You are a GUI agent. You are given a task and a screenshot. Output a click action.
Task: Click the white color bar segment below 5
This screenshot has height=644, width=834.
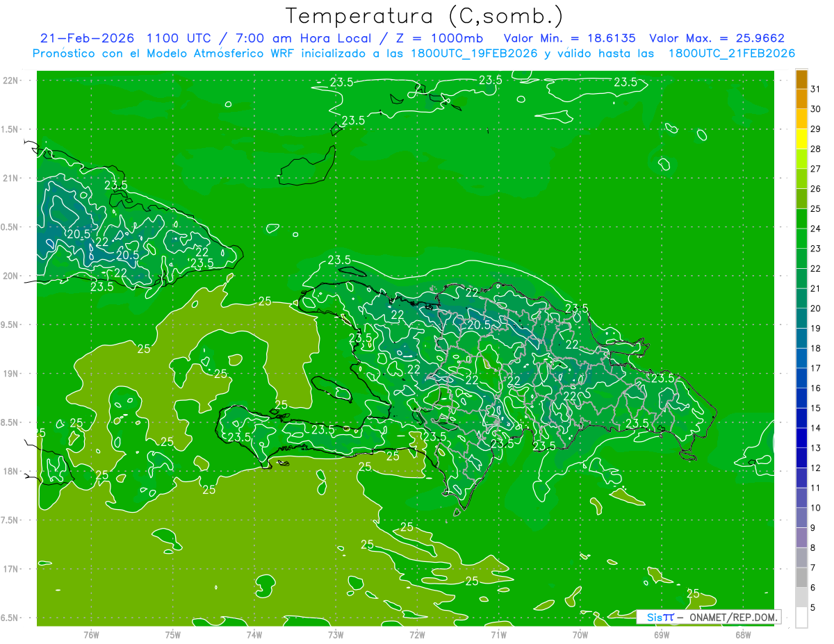(801, 618)
